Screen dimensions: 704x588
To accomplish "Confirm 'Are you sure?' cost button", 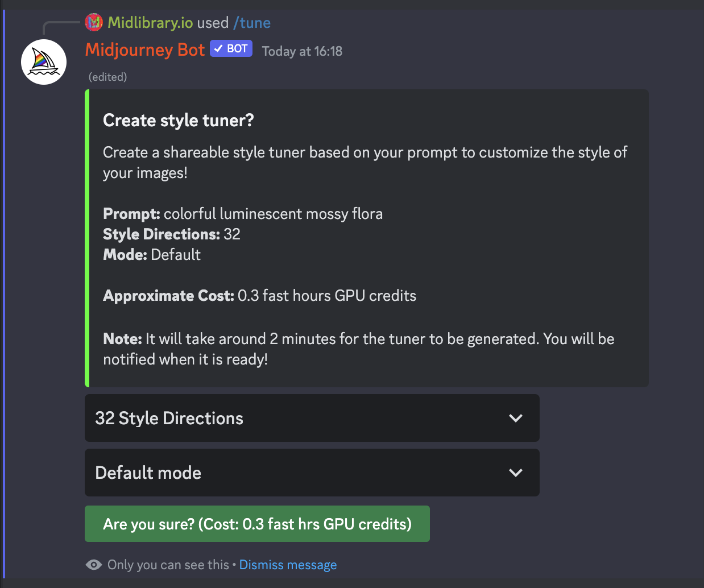I will pyautogui.click(x=257, y=524).
